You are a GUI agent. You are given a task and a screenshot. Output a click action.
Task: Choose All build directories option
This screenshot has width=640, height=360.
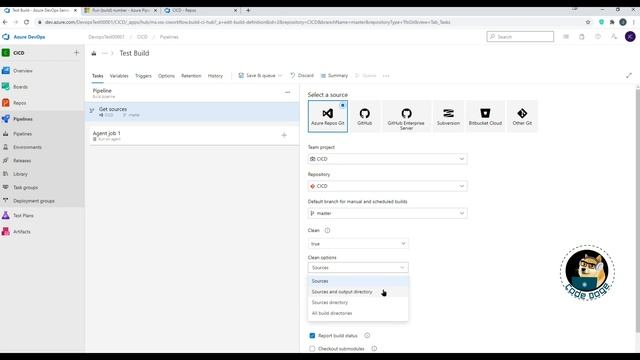click(358, 313)
